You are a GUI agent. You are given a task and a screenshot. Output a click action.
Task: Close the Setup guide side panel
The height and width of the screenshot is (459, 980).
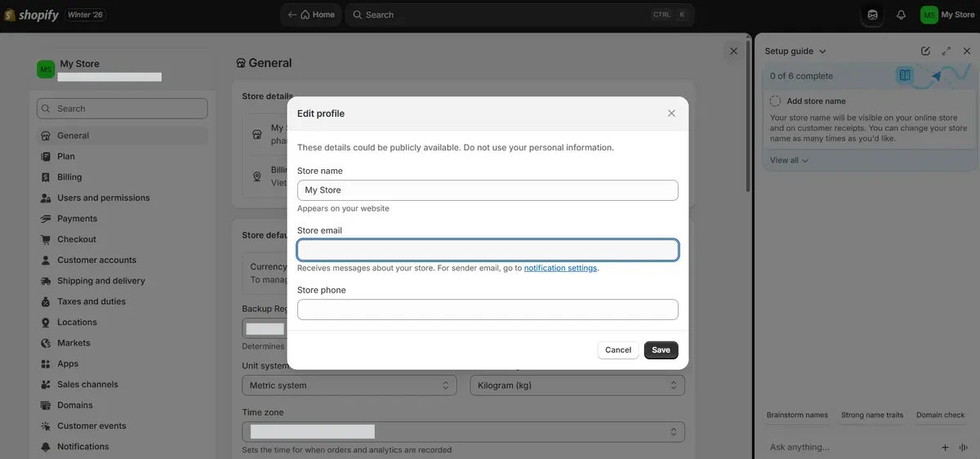967,51
